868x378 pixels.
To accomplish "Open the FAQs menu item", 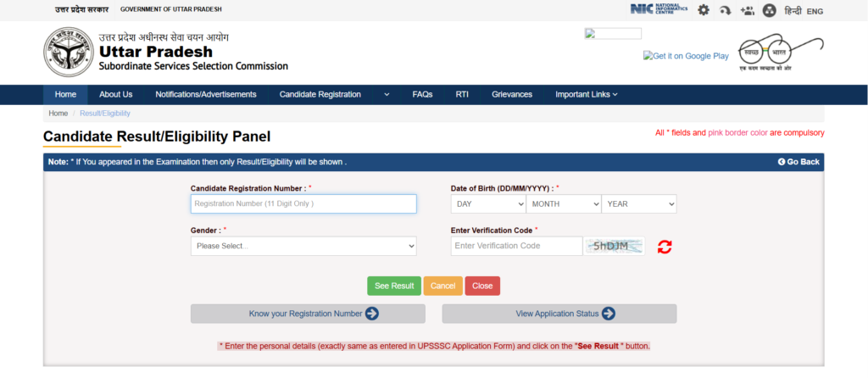I will point(422,95).
